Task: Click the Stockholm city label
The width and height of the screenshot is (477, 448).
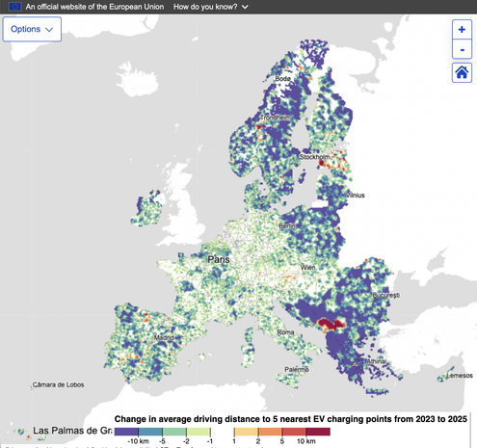Action: 314,157
